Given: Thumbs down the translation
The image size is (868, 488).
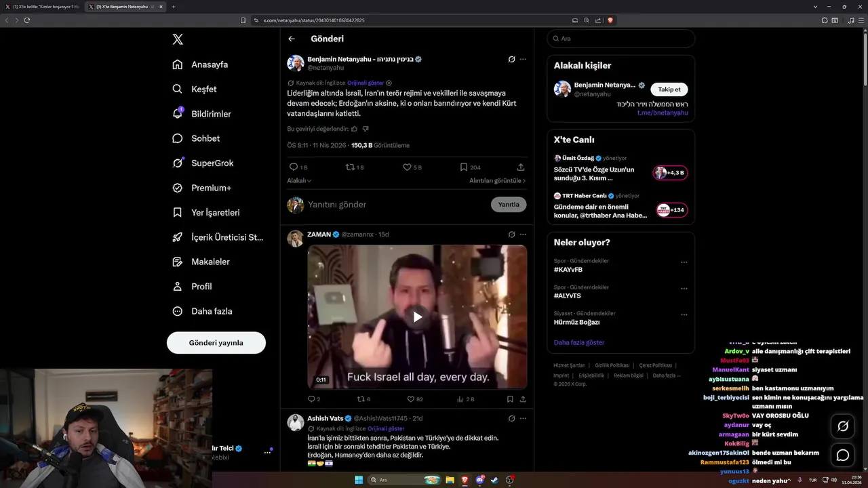Looking at the screenshot, I should pos(366,128).
